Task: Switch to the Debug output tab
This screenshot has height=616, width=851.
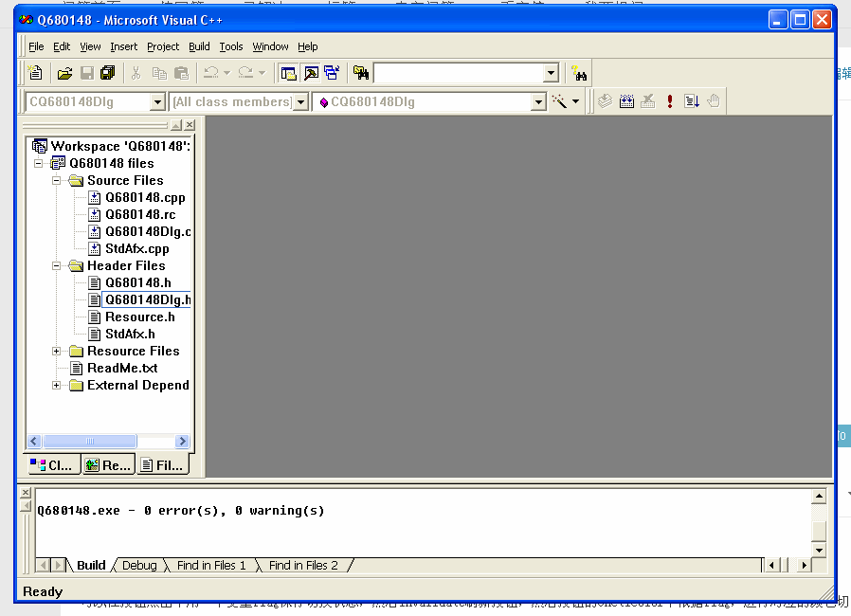Action: click(139, 566)
